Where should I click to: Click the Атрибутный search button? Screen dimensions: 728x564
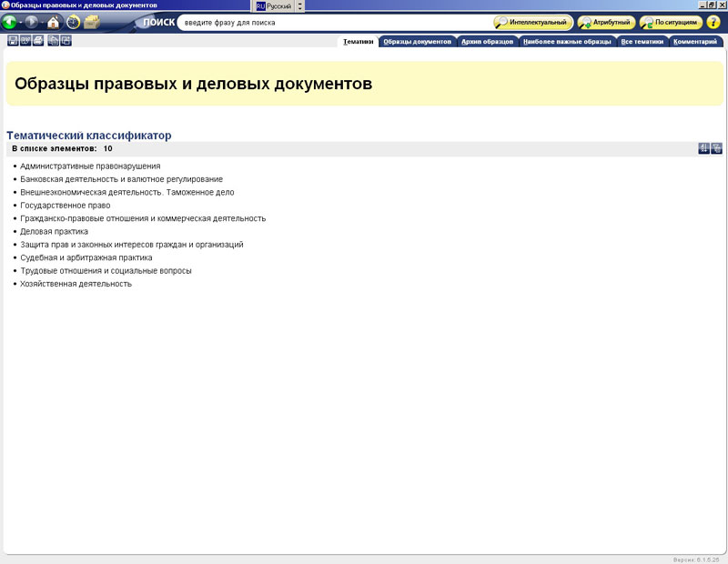point(607,22)
